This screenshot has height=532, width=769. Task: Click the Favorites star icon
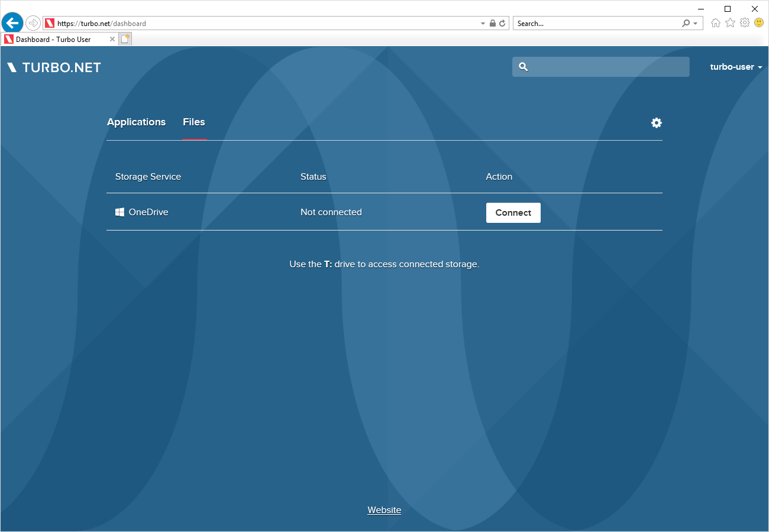(x=730, y=22)
